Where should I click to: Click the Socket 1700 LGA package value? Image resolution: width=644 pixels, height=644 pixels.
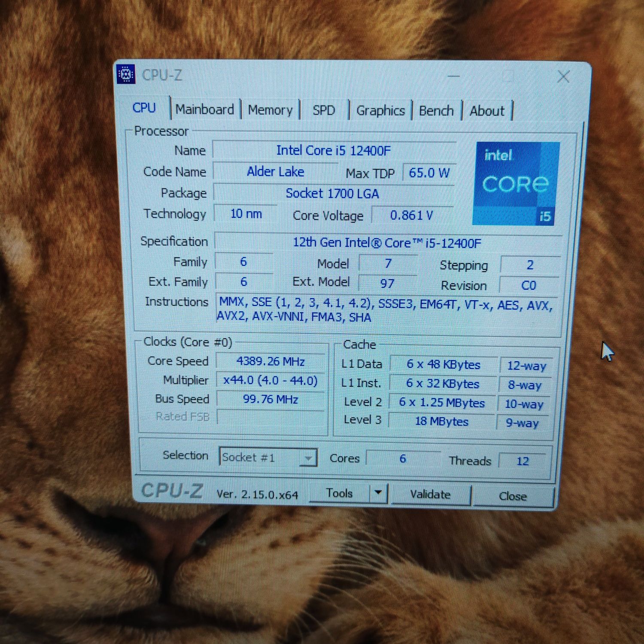[333, 194]
